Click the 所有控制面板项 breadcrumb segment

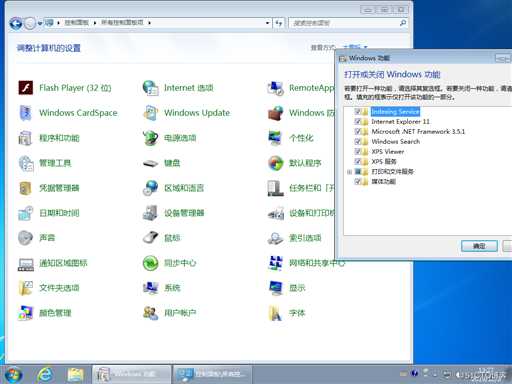[x=122, y=23]
